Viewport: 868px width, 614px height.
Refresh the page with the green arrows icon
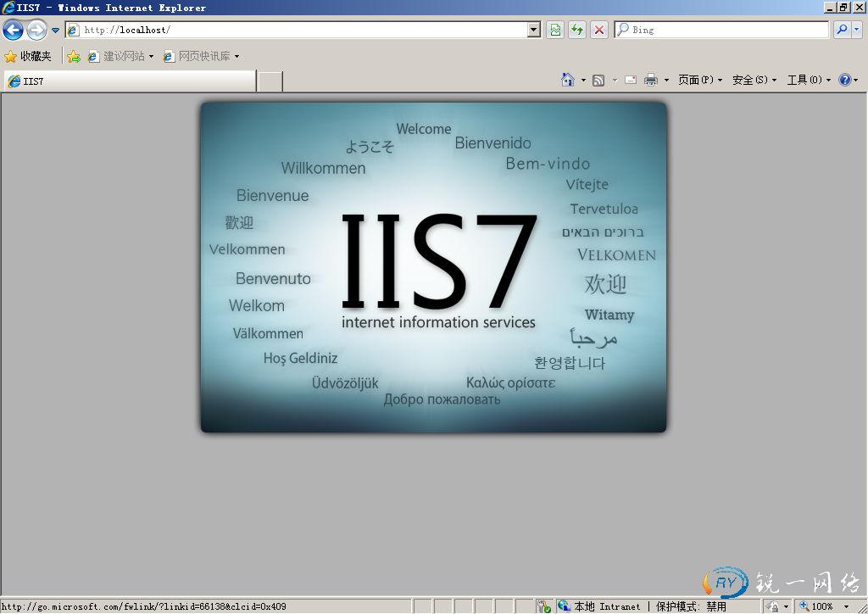point(577,30)
